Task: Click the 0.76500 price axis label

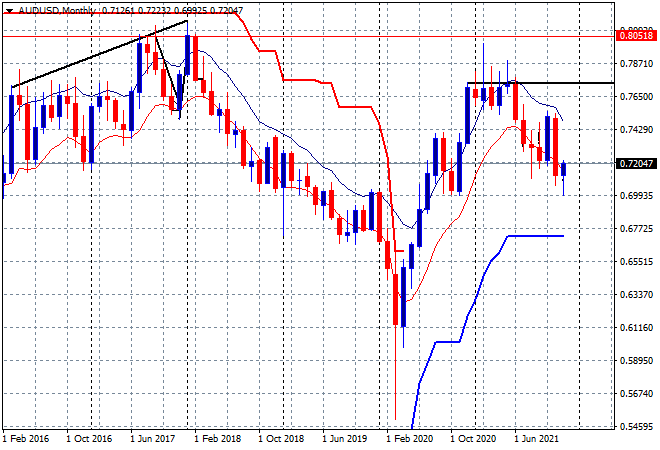Action: pos(636,96)
